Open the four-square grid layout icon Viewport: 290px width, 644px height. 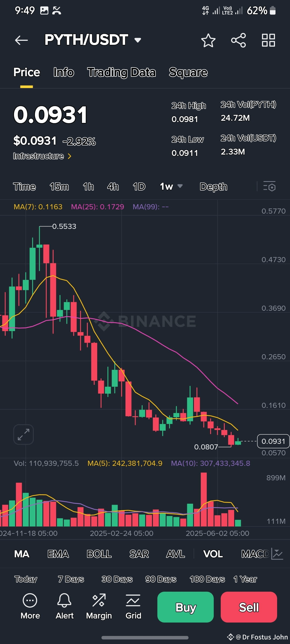269,40
